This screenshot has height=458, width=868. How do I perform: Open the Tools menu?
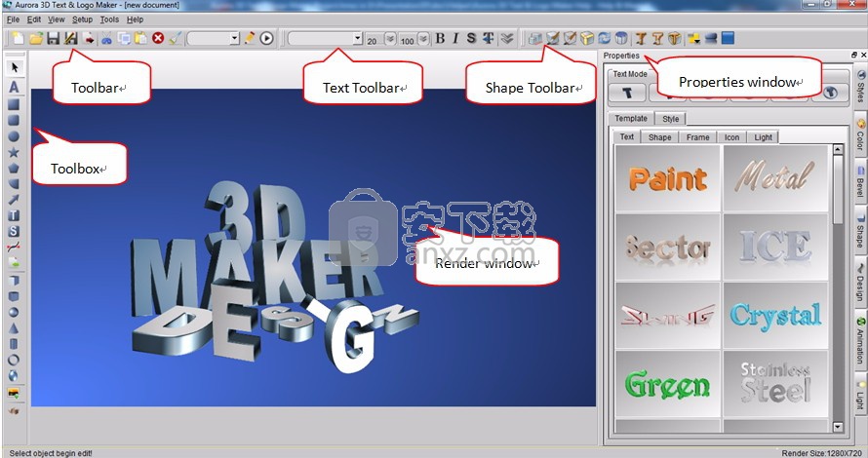coord(109,19)
